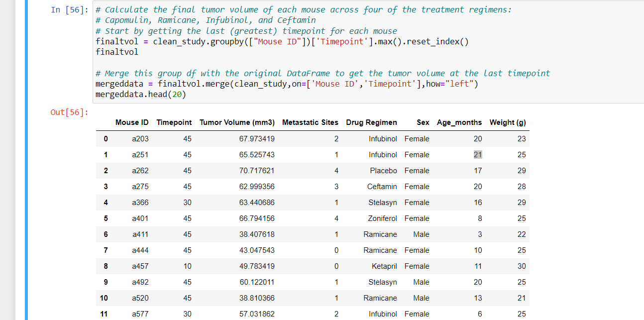Select mouse ID a401 cell
This screenshot has height=320, width=644.
click(140, 218)
